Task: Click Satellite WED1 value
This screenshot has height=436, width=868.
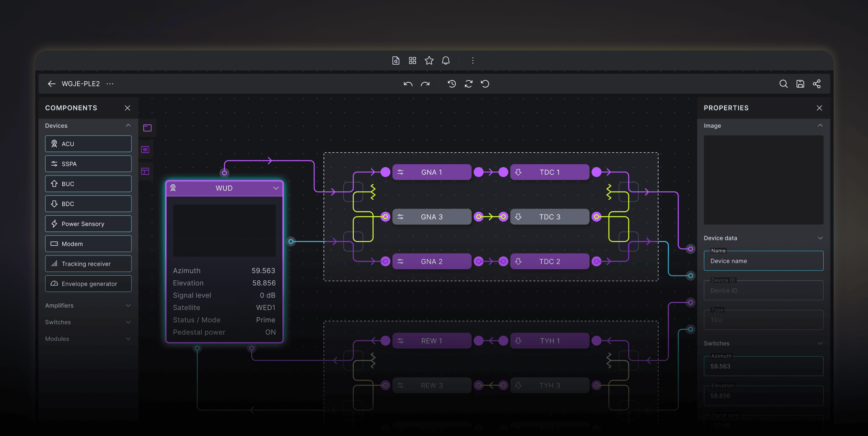Action: pos(266,307)
